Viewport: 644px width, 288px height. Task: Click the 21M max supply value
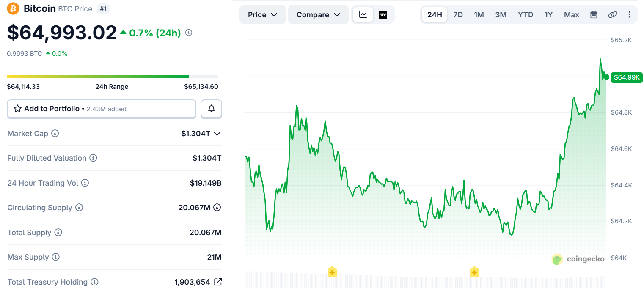pos(215,257)
